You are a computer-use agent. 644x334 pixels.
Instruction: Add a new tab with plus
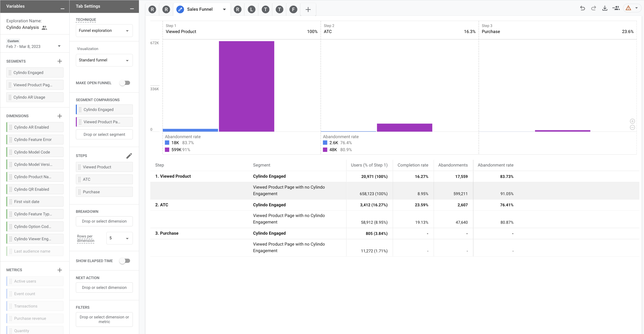click(x=308, y=10)
